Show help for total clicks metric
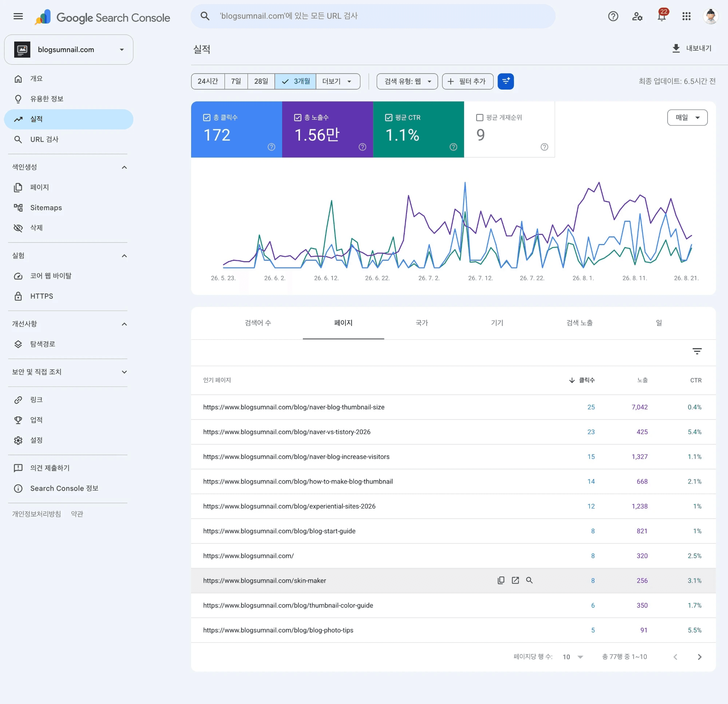728x704 pixels. click(272, 147)
